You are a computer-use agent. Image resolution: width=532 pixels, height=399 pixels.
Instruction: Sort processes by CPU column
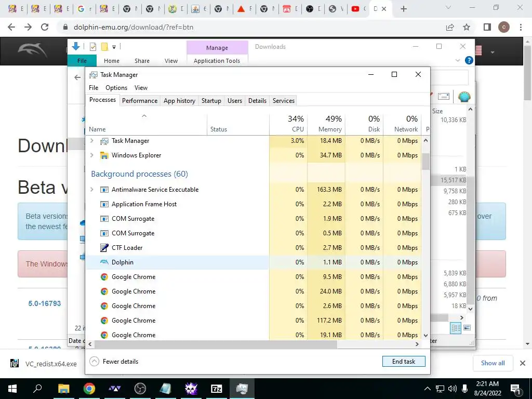(x=289, y=124)
